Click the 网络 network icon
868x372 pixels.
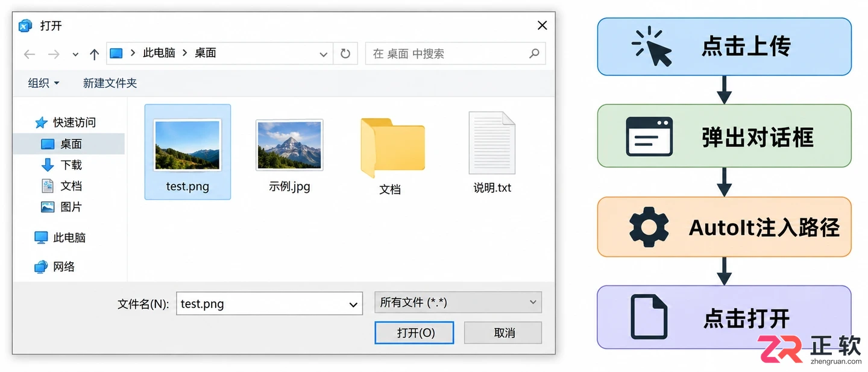click(x=41, y=266)
